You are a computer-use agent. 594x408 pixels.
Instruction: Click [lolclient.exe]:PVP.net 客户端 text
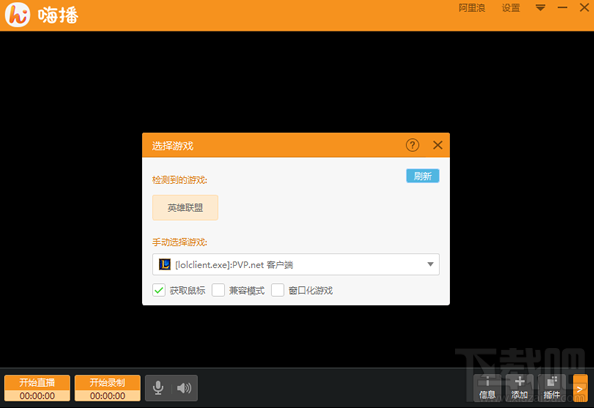pos(234,265)
